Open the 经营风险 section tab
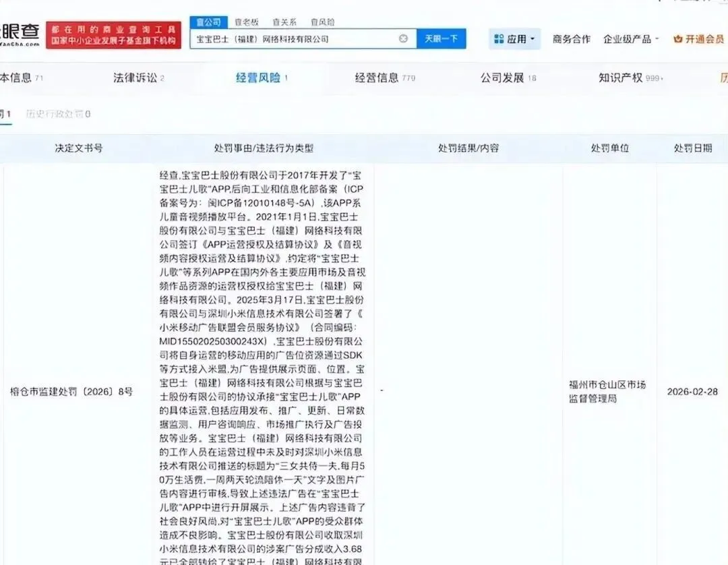Viewport: 728px width, 565px height. click(x=262, y=78)
